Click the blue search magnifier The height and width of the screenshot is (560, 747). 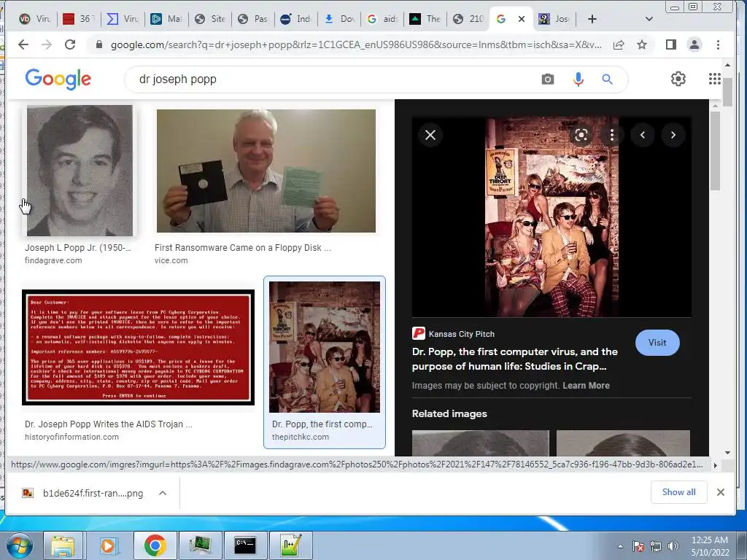pos(607,79)
